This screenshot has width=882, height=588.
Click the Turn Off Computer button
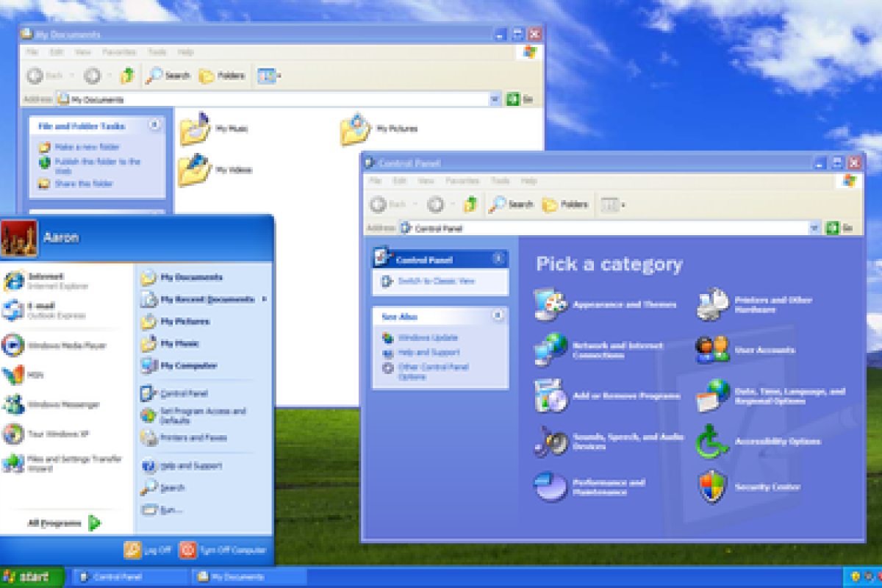coord(223,550)
